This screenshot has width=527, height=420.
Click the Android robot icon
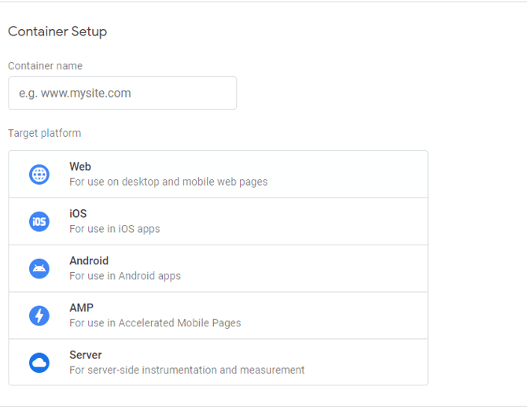39,269
